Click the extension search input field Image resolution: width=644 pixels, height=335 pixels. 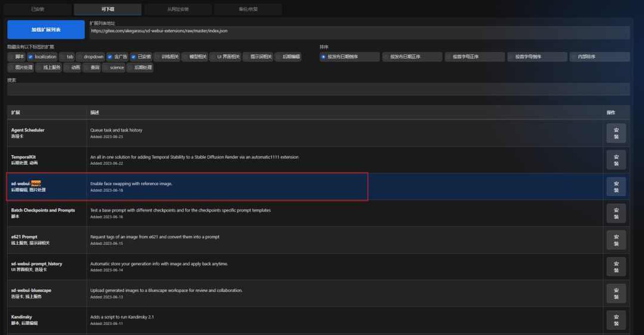(318, 90)
